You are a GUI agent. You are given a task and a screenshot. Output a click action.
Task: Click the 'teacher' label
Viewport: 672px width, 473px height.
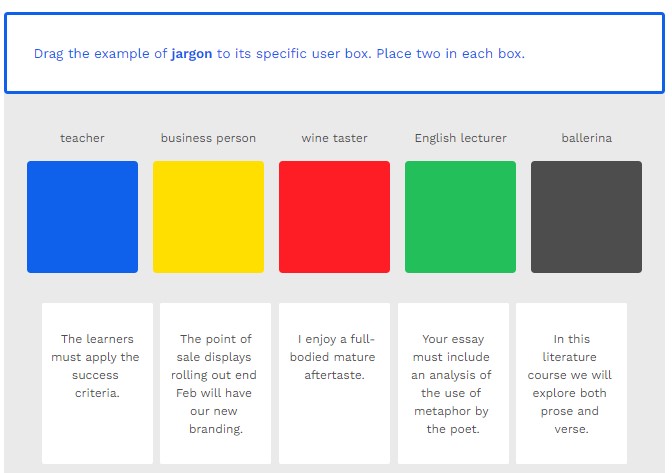pyautogui.click(x=82, y=138)
